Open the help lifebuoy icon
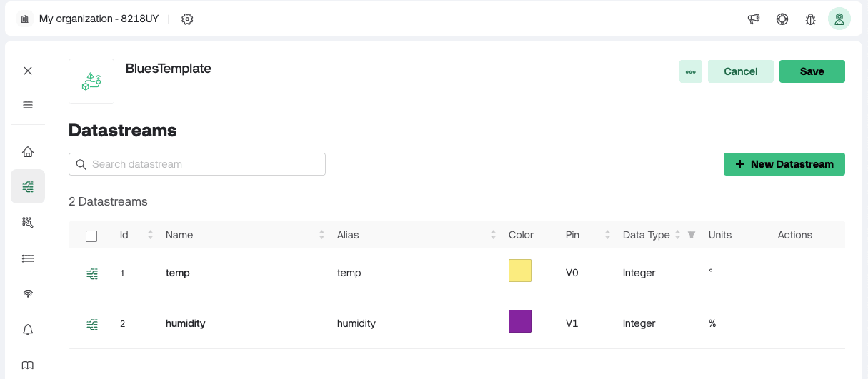This screenshot has height=379, width=868. click(x=782, y=19)
